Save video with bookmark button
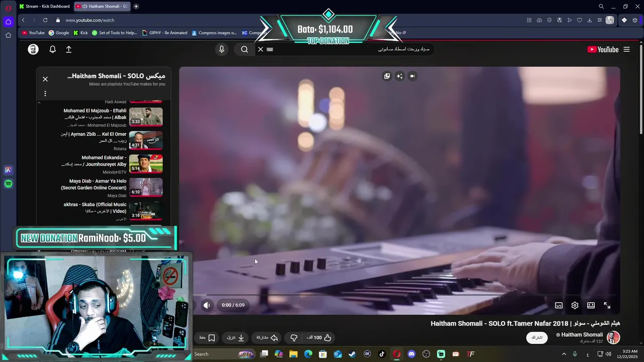This screenshot has width=644, height=362. [207, 338]
